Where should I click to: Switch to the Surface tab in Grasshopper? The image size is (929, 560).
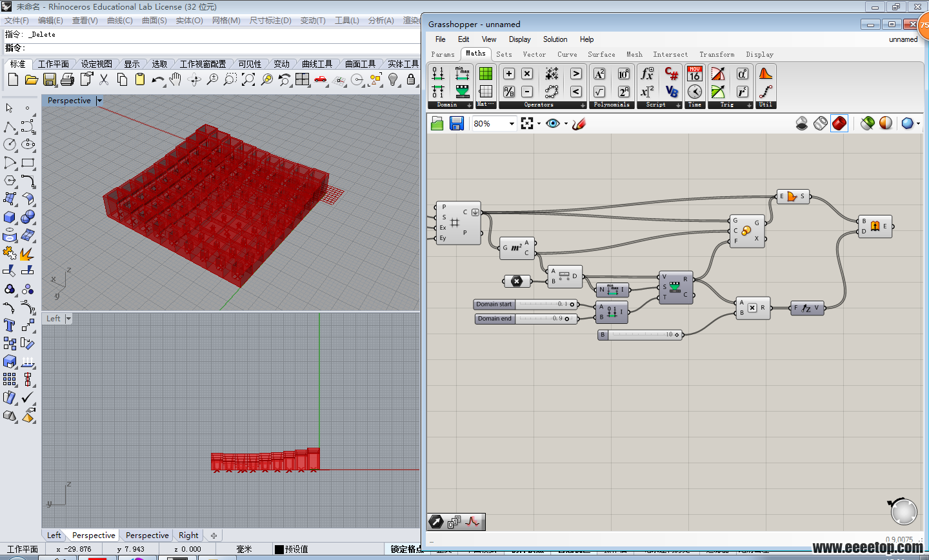[601, 54]
